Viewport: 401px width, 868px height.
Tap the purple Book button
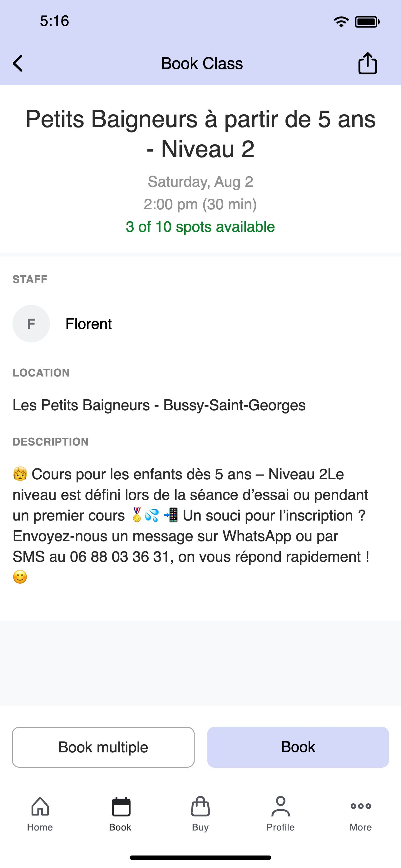coord(298,747)
